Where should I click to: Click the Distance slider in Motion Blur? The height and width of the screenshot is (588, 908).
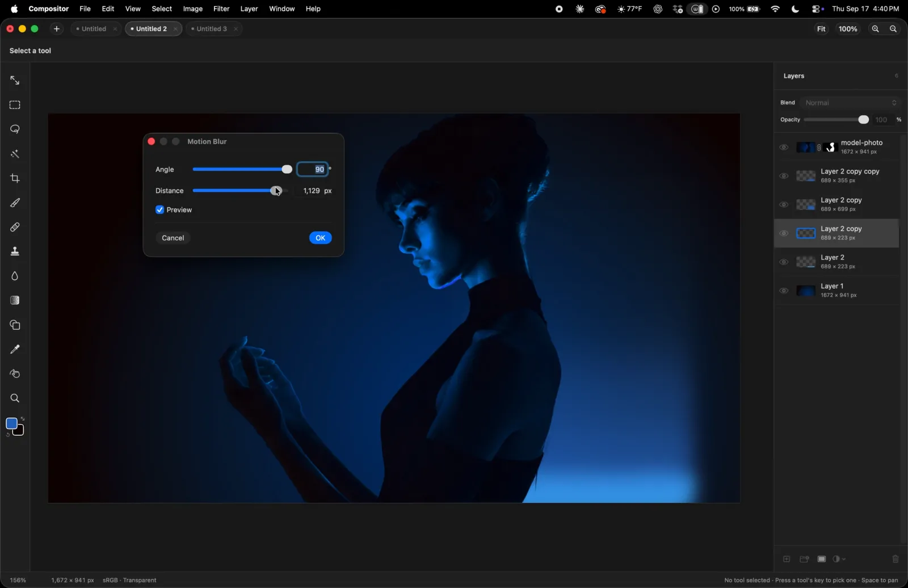click(241, 191)
